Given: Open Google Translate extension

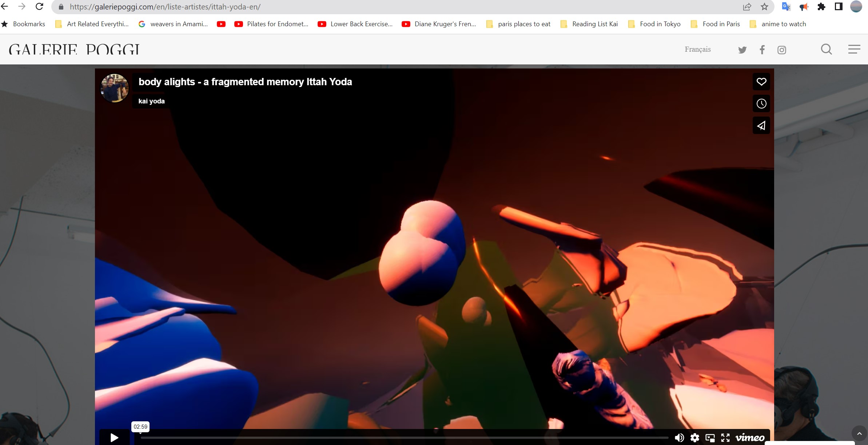Looking at the screenshot, I should click(x=786, y=7).
